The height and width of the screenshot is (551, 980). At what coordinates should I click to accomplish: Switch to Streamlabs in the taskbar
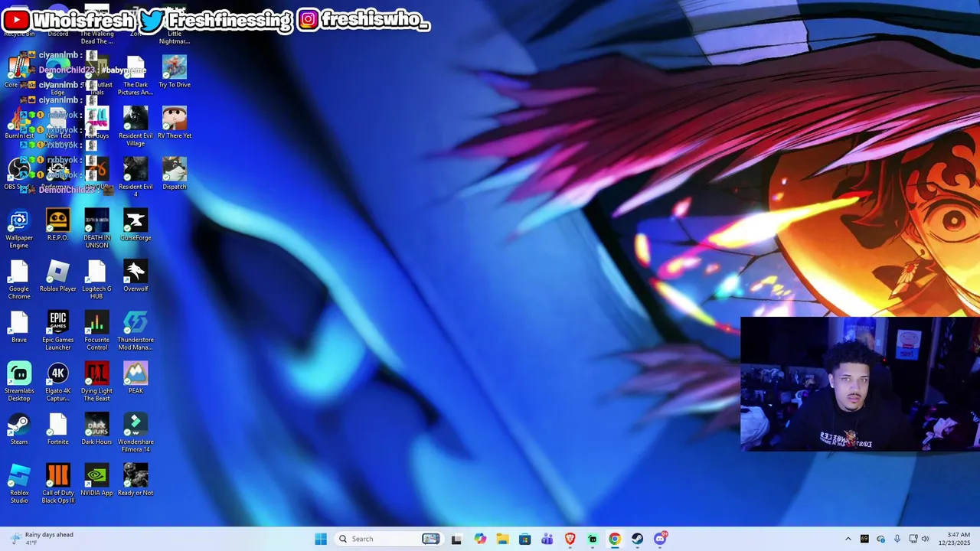click(593, 539)
